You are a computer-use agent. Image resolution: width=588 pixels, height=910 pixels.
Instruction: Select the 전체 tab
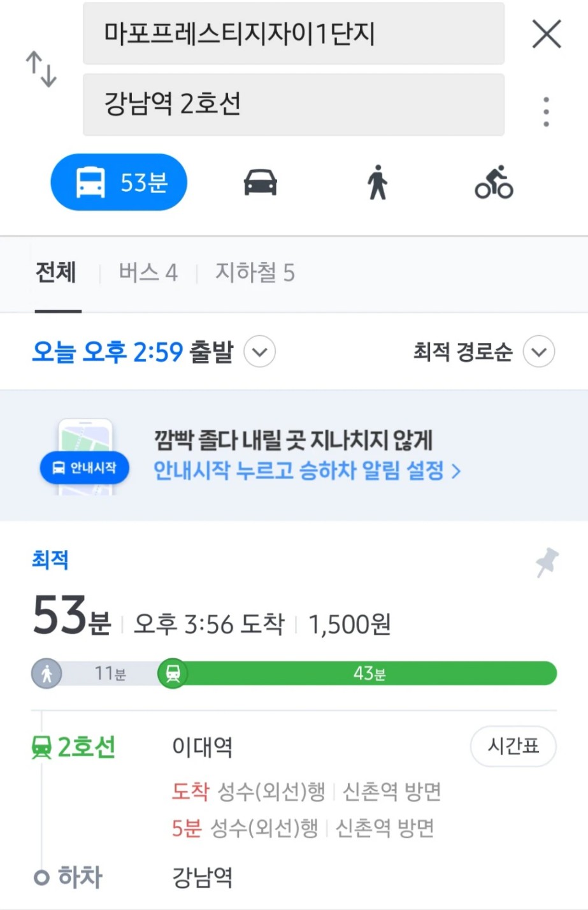tap(56, 273)
